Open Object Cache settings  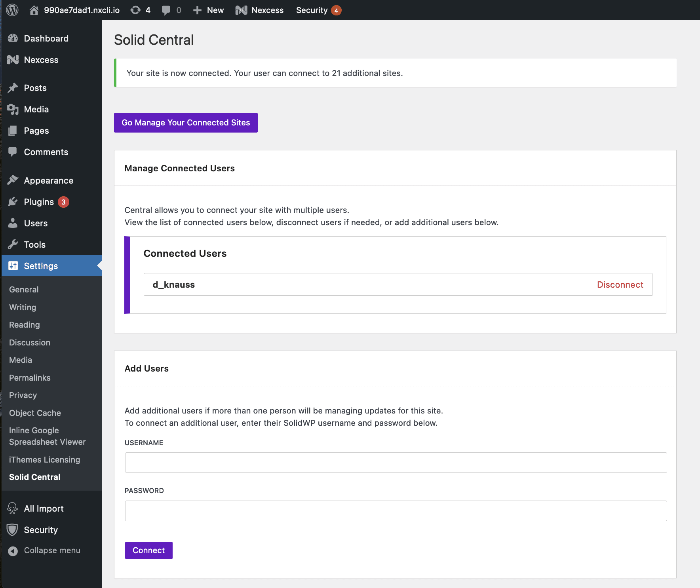[x=35, y=413]
